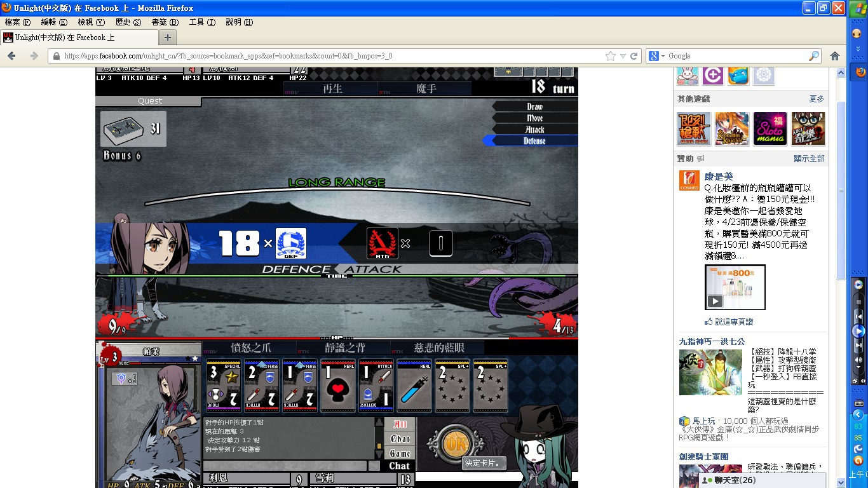Open the 工具 (Tools) menu
This screenshot has height=488, width=868.
[x=202, y=22]
